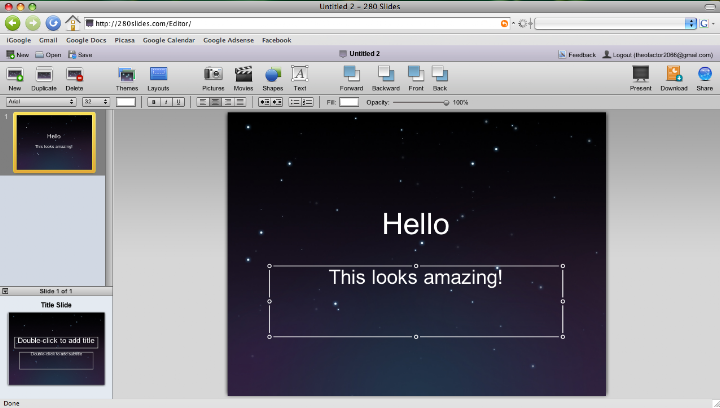This screenshot has width=720, height=408.
Task: Toggle bold formatting
Action: (x=154, y=102)
